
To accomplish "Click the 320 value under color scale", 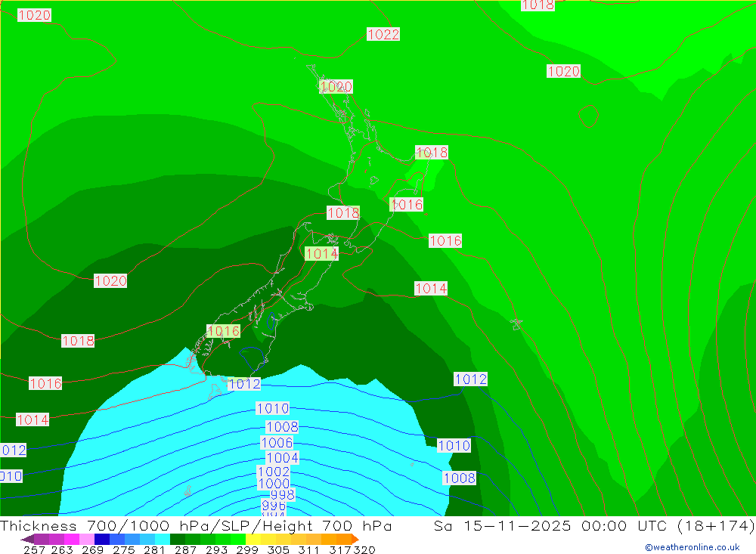I will [366, 549].
